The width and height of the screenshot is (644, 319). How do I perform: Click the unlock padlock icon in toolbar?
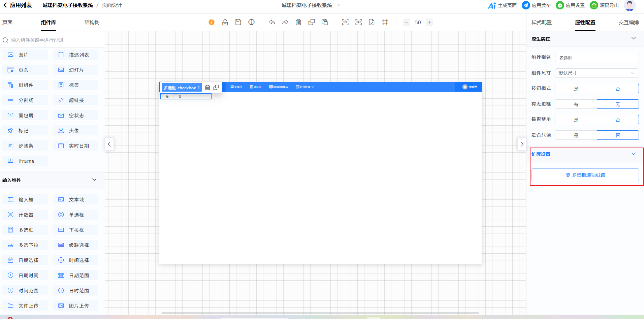pyautogui.click(x=225, y=22)
